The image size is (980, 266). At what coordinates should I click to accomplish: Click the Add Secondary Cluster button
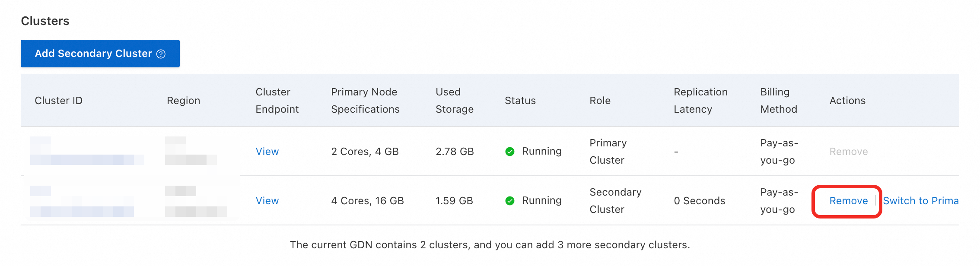[93, 54]
